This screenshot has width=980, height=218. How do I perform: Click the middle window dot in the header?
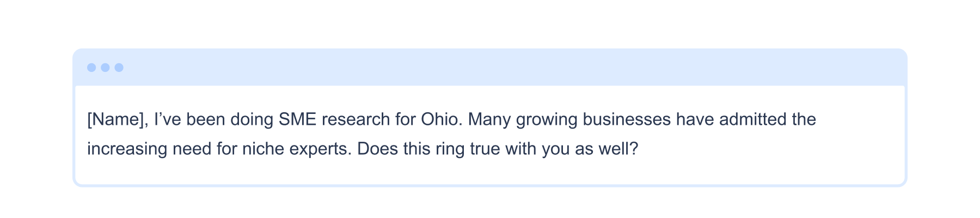tap(105, 68)
